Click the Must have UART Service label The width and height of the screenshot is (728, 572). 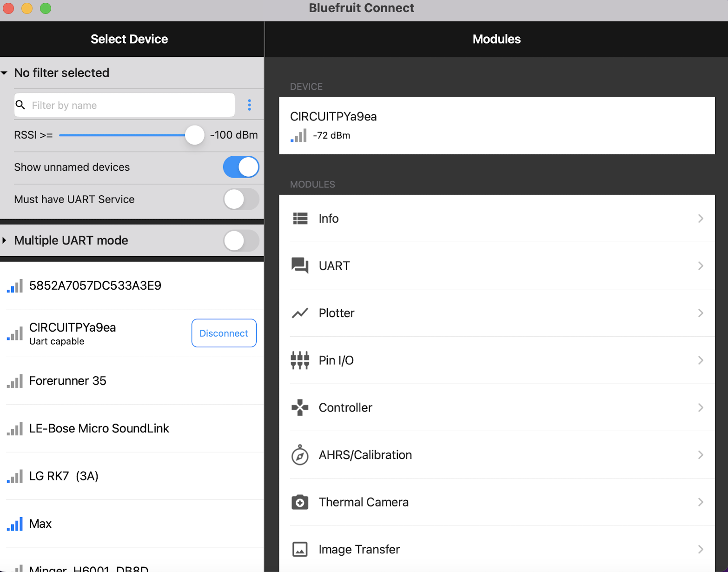[x=74, y=200]
